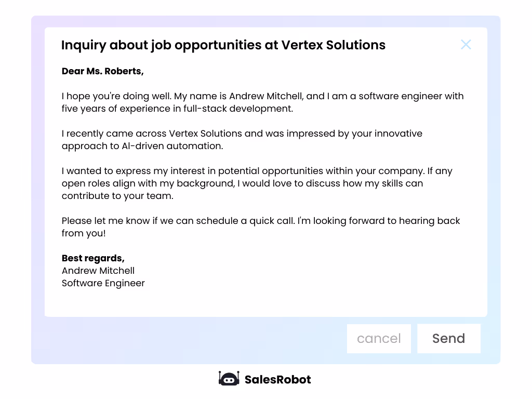Select the first paragraph introducing Andrew
Viewport: 532px width, 399px height.
(x=262, y=102)
